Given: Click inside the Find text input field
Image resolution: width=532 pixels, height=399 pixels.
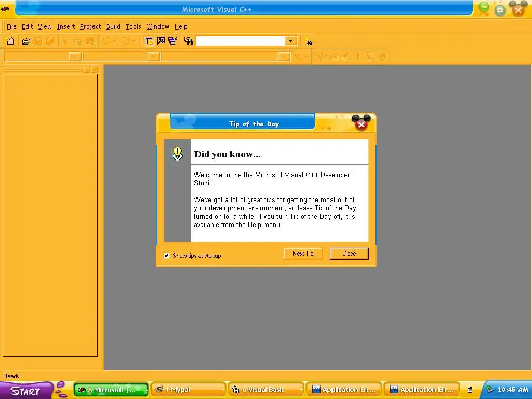Looking at the screenshot, I should (240, 41).
